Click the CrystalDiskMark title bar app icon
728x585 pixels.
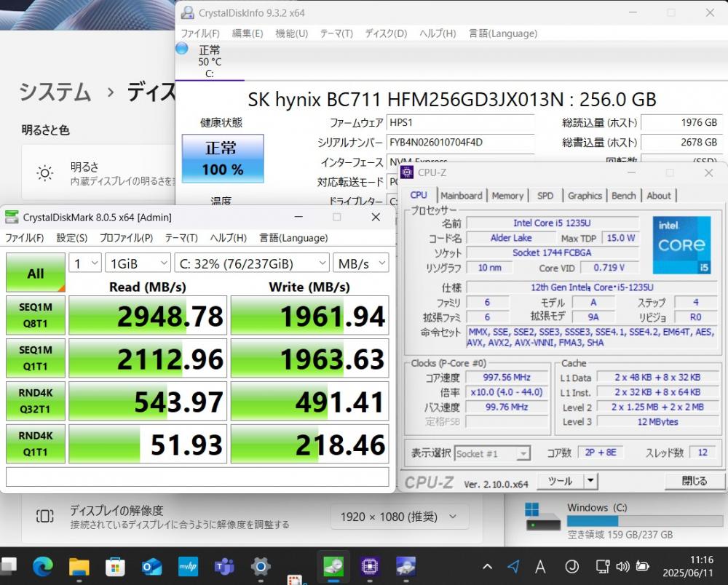[12, 217]
